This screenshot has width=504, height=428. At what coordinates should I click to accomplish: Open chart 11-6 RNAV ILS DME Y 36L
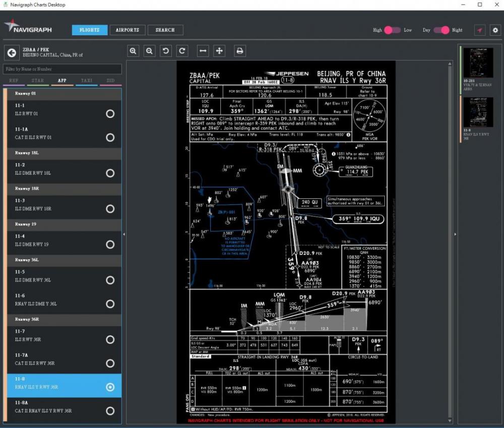point(65,302)
